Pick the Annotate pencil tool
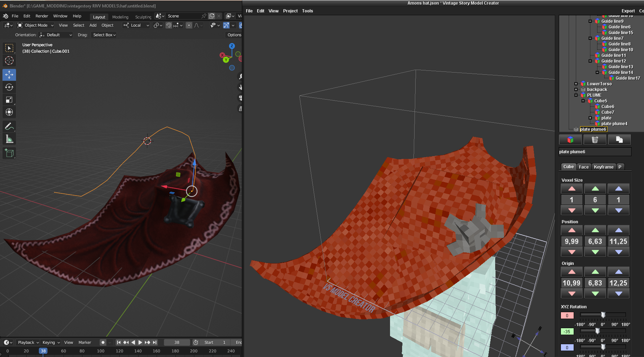This screenshot has width=644, height=357. 9,126
